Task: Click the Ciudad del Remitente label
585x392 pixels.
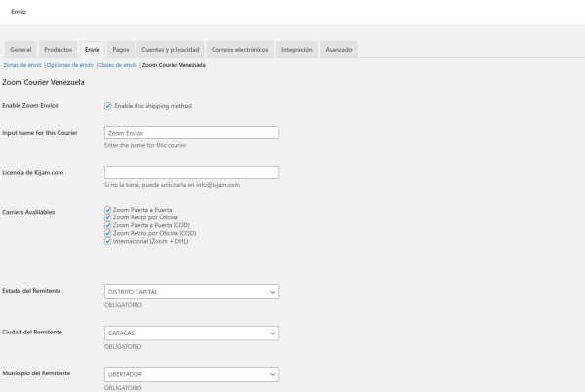Action: point(32,332)
